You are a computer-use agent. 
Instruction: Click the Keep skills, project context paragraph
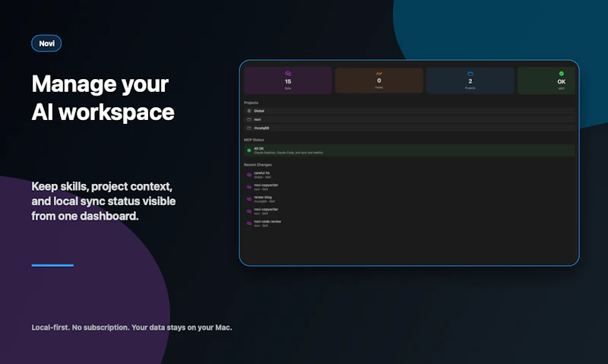click(x=103, y=201)
